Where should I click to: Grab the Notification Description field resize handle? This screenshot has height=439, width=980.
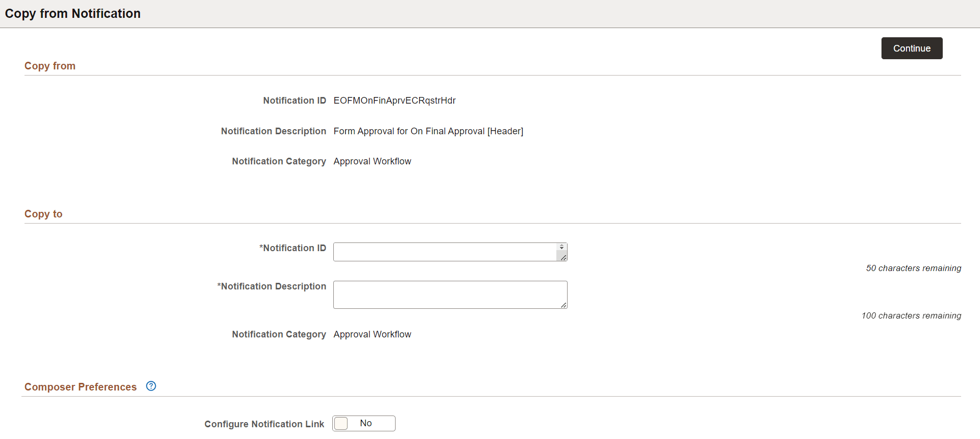click(563, 305)
